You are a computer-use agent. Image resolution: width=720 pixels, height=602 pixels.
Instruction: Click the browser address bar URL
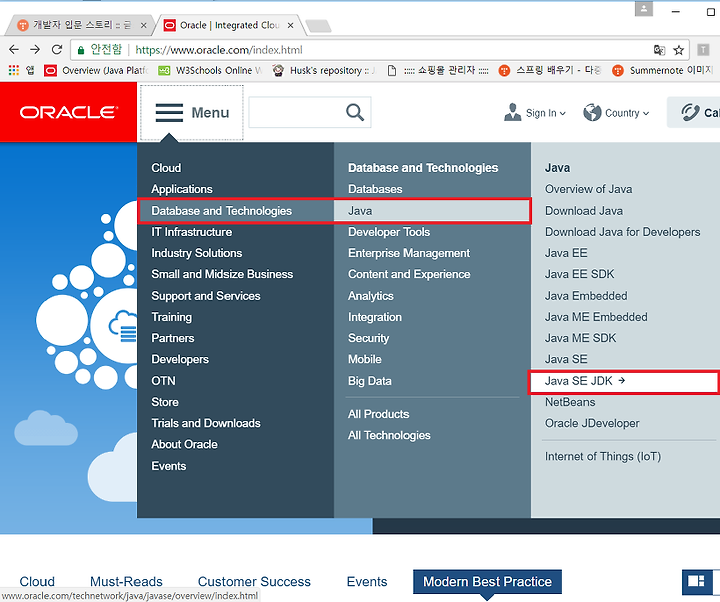coord(219,50)
